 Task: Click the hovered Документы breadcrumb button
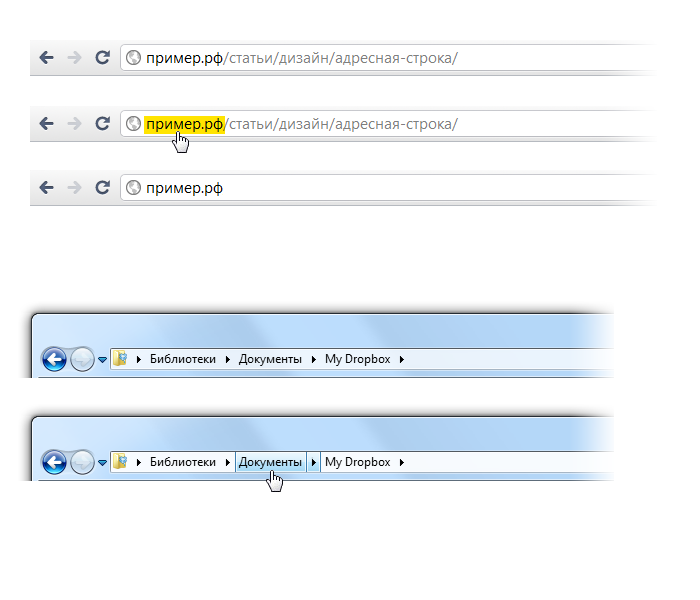(270, 462)
